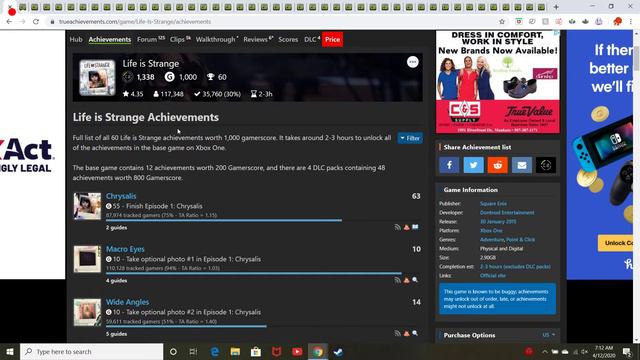
Task: Change purchase region from US dropdown
Action: pyautogui.click(x=548, y=335)
